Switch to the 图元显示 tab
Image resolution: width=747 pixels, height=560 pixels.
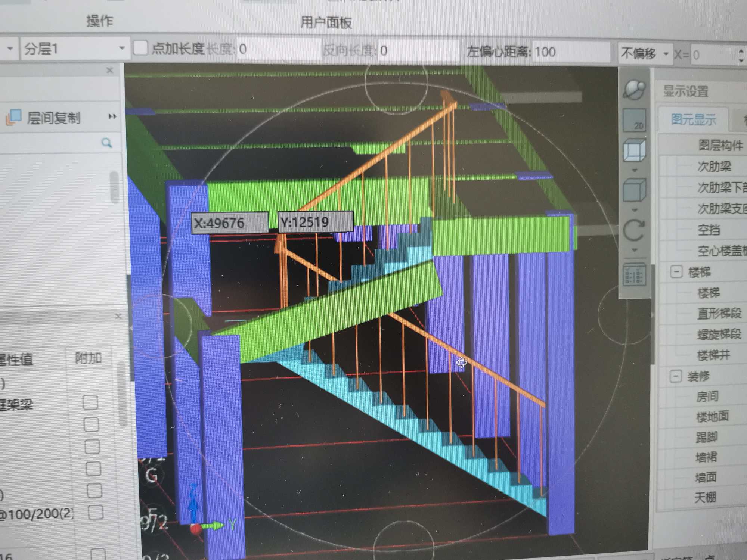(x=694, y=119)
